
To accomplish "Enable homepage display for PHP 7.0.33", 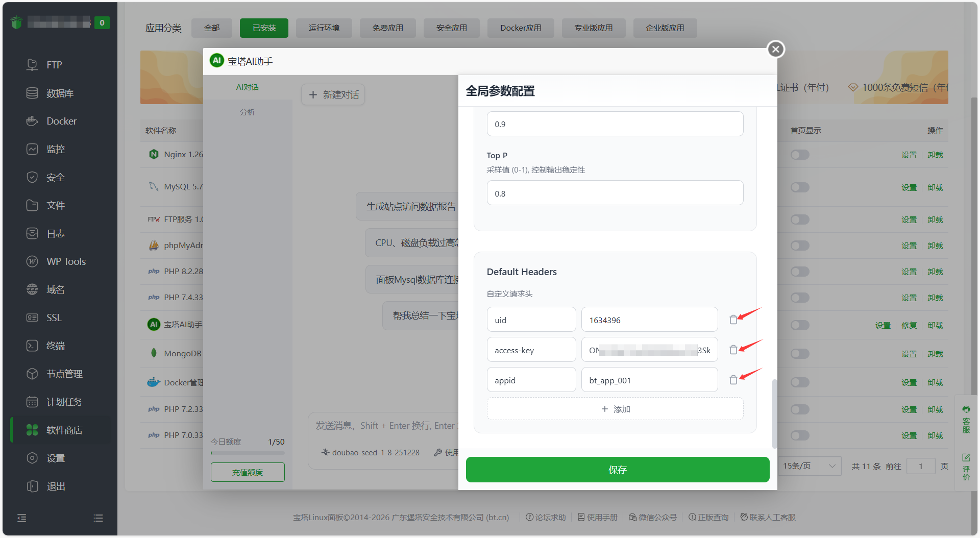I will (800, 435).
